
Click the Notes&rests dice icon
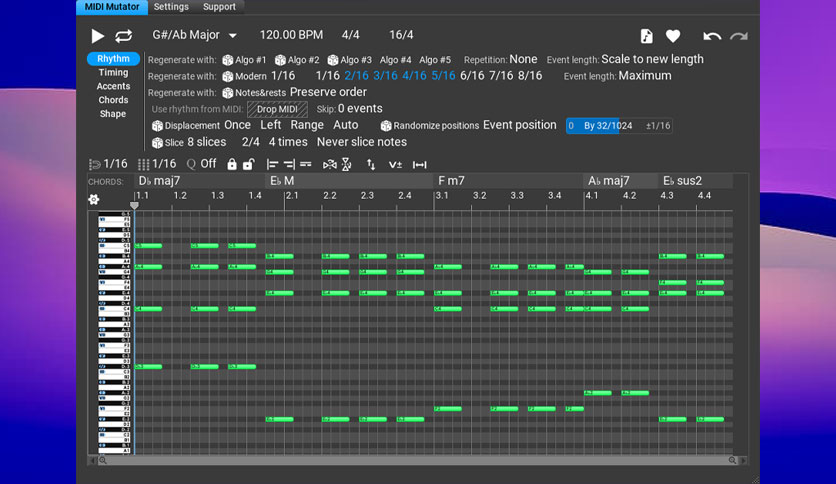pyautogui.click(x=228, y=93)
